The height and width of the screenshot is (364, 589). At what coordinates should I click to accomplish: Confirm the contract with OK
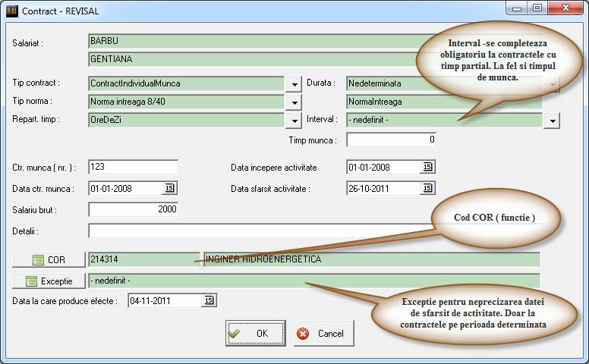(255, 333)
